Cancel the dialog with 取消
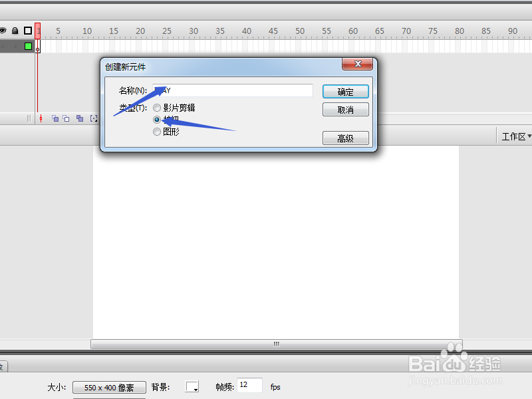The height and width of the screenshot is (399, 532). [346, 109]
